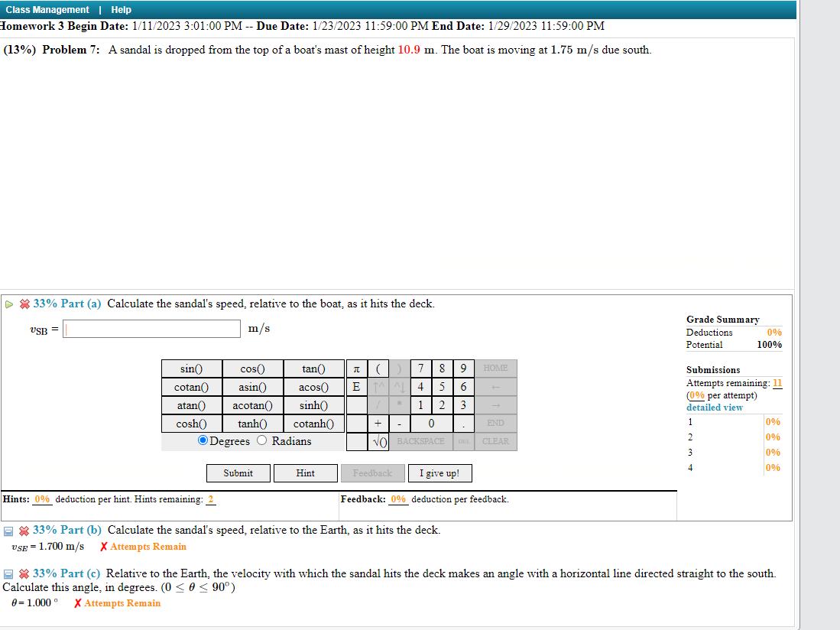This screenshot has height=630, width=840.
Task: Click the acos() function key
Action: pos(313,387)
